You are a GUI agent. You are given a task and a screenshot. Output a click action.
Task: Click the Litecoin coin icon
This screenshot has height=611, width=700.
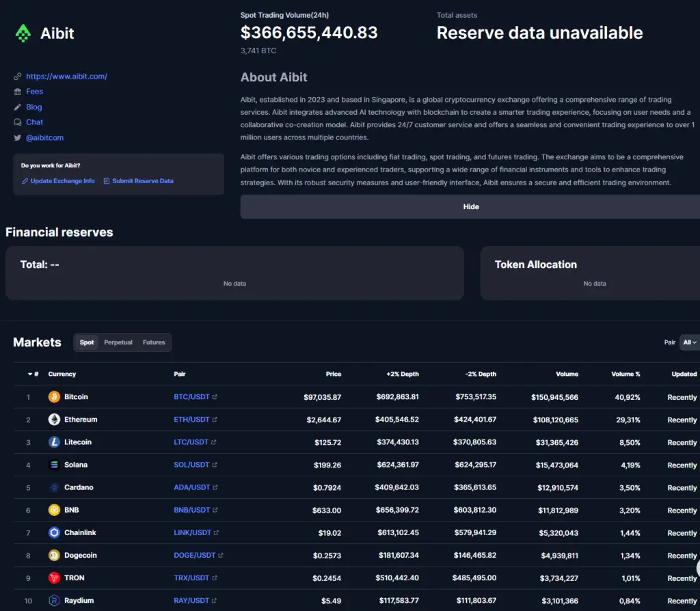click(54, 442)
